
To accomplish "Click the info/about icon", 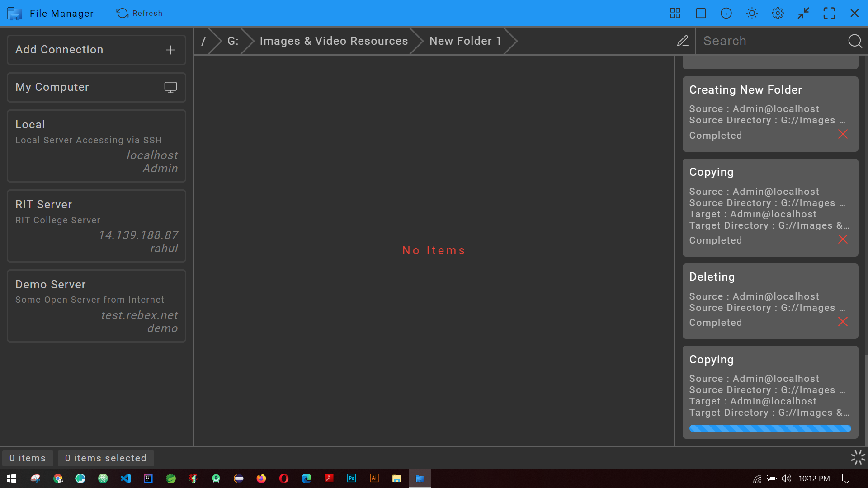I will pos(726,13).
